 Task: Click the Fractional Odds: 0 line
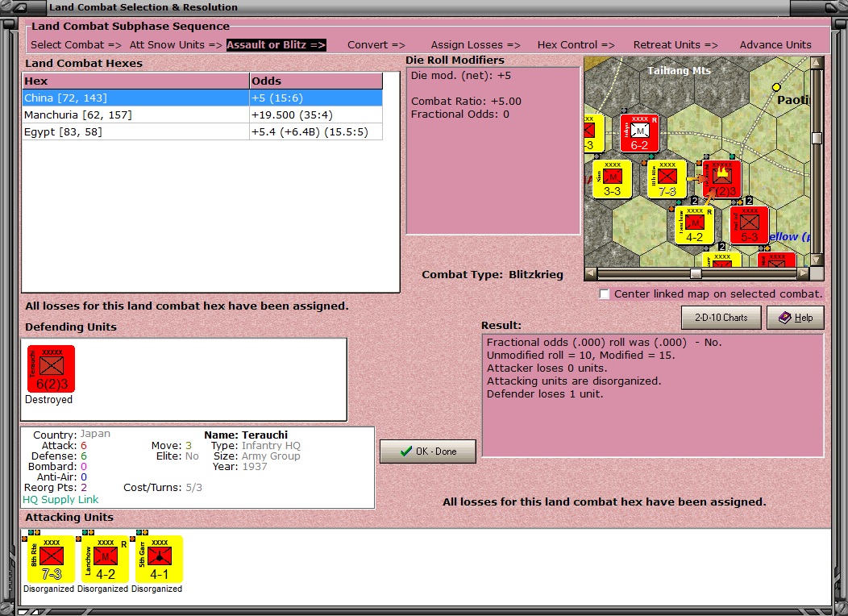pyautogui.click(x=460, y=114)
